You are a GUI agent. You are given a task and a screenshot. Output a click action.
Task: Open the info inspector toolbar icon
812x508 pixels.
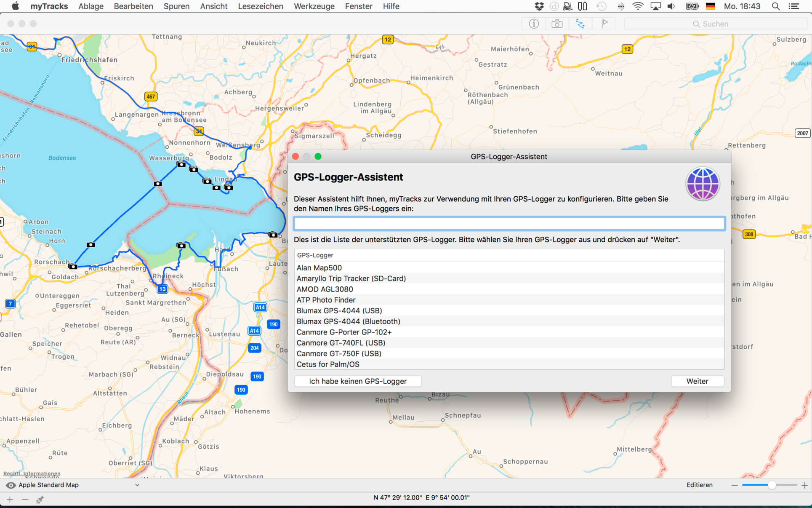[533, 24]
